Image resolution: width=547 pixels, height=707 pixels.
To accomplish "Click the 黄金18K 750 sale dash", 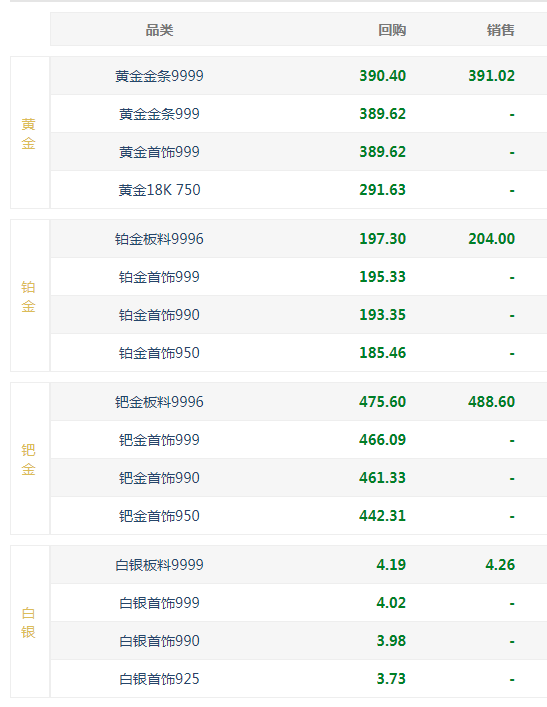I will [x=512, y=191].
